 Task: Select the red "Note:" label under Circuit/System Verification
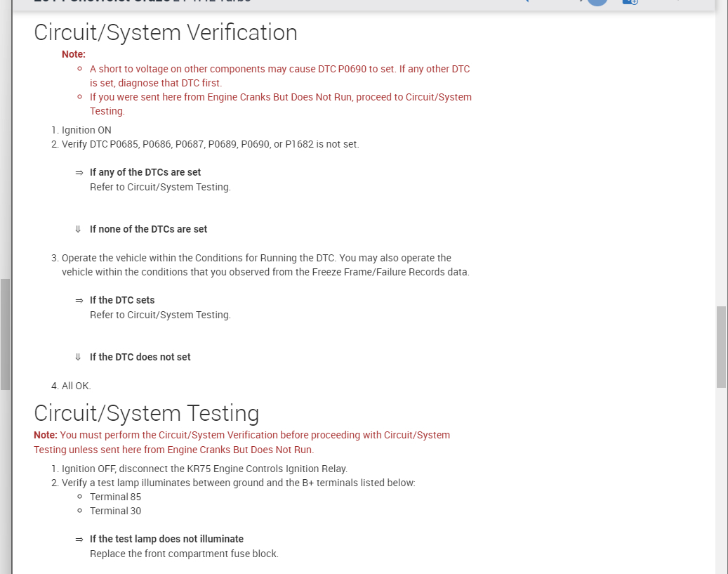74,54
